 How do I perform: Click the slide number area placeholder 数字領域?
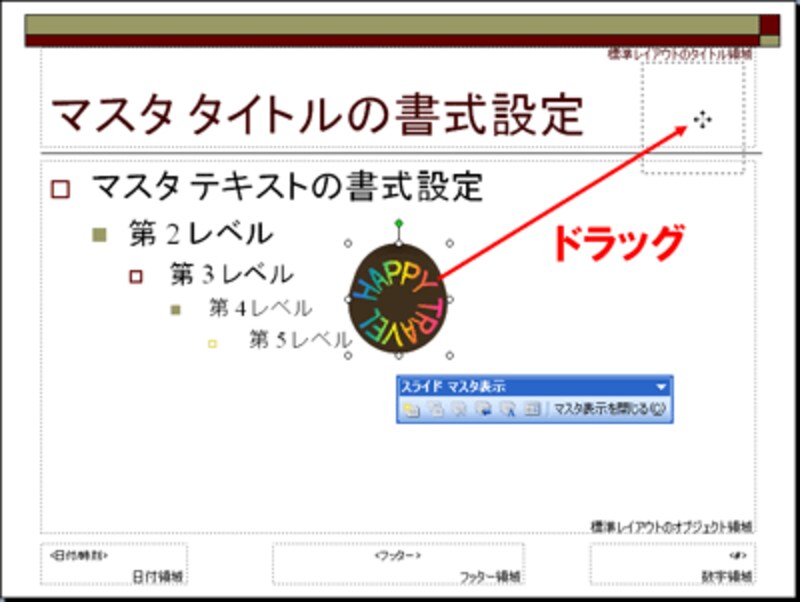(x=672, y=564)
